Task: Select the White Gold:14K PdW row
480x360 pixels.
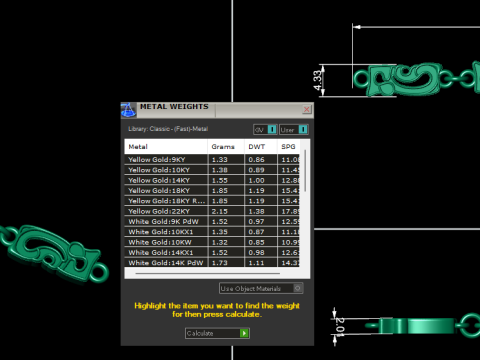Action: point(212,262)
